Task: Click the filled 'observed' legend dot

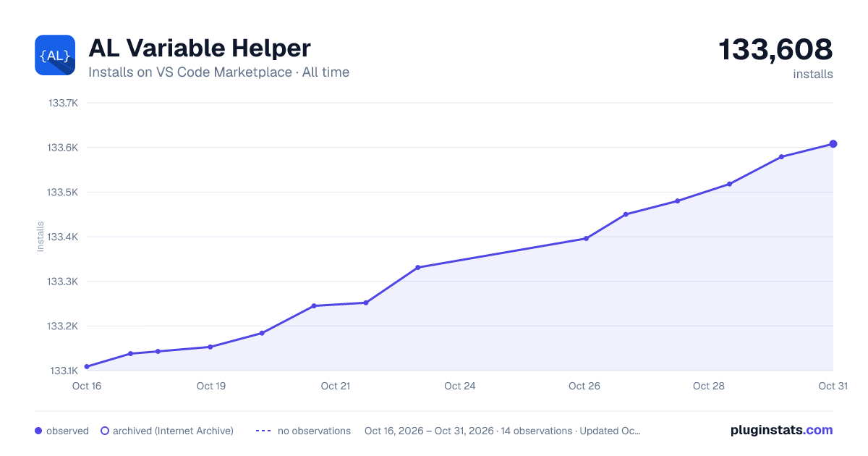Action: click(38, 431)
